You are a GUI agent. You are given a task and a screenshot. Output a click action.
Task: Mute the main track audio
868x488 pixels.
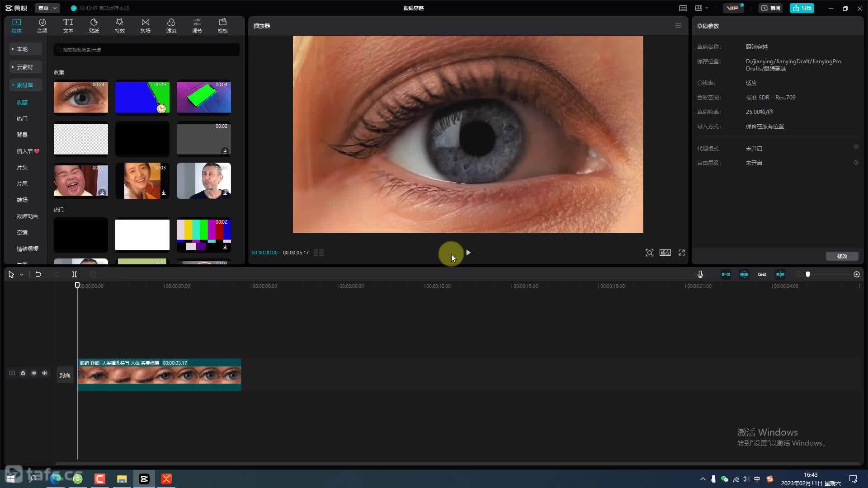pos(45,373)
